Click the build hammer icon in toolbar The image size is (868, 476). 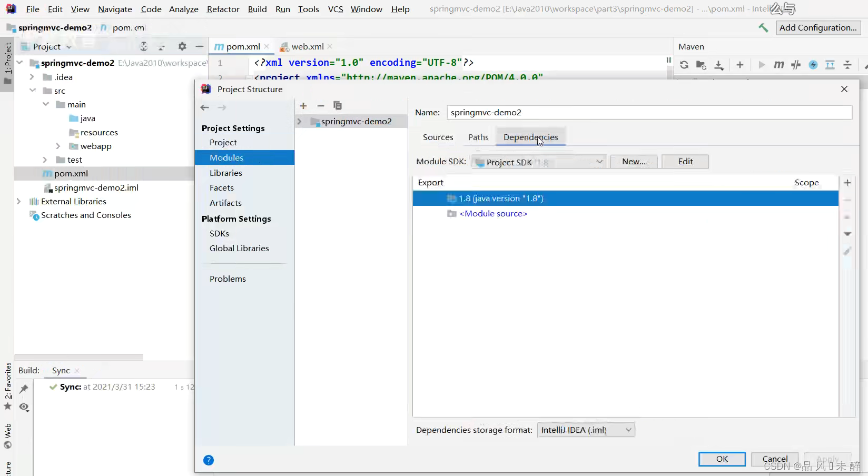point(763,27)
